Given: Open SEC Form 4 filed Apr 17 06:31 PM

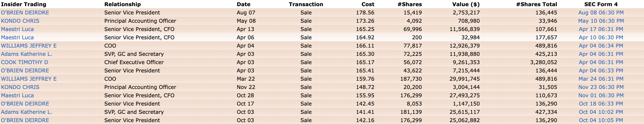Looking at the screenshot, I should [x=601, y=29].
